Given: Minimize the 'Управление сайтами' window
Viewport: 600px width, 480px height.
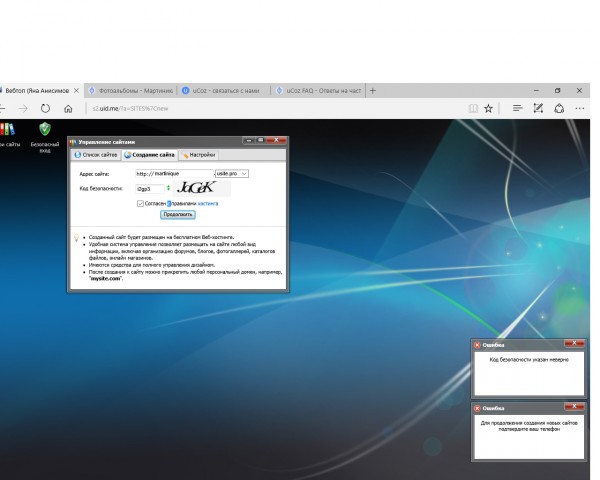Looking at the screenshot, I should [249, 140].
